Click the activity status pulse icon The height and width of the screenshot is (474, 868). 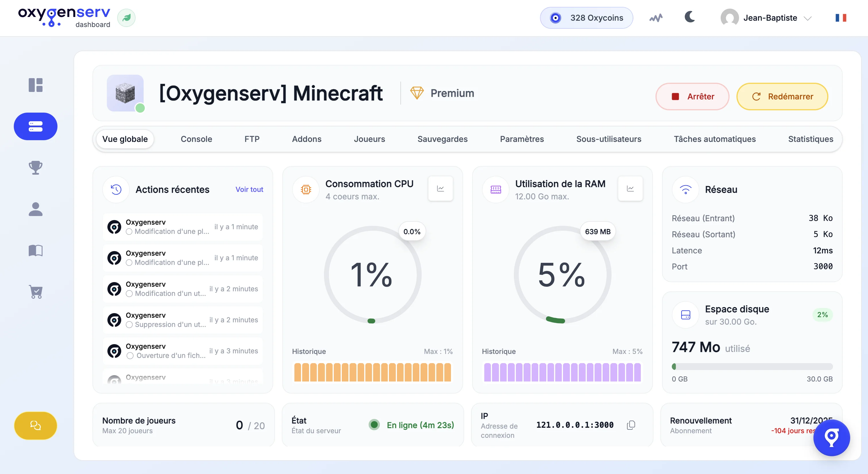[x=656, y=18]
